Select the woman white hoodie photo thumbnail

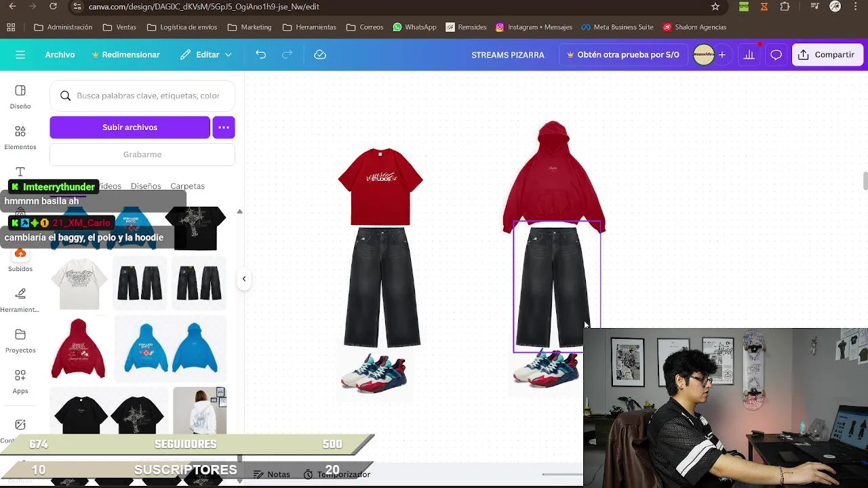[199, 410]
